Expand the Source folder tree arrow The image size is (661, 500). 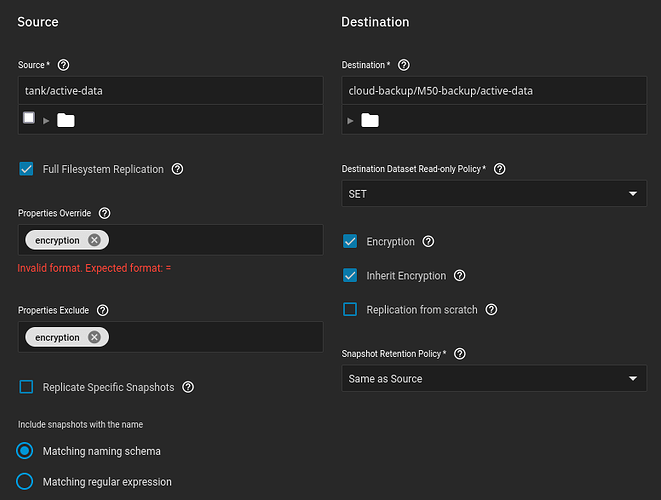46,121
